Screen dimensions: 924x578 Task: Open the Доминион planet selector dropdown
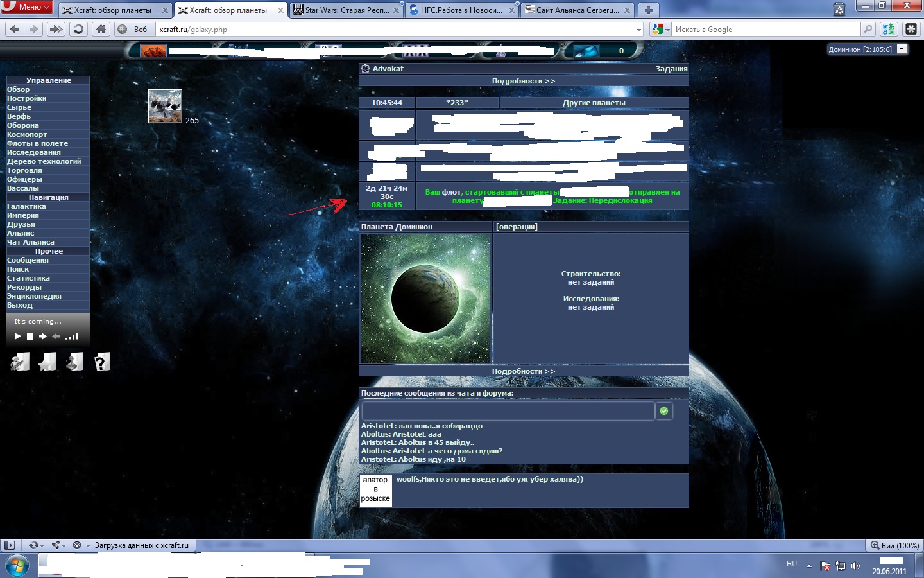point(902,49)
